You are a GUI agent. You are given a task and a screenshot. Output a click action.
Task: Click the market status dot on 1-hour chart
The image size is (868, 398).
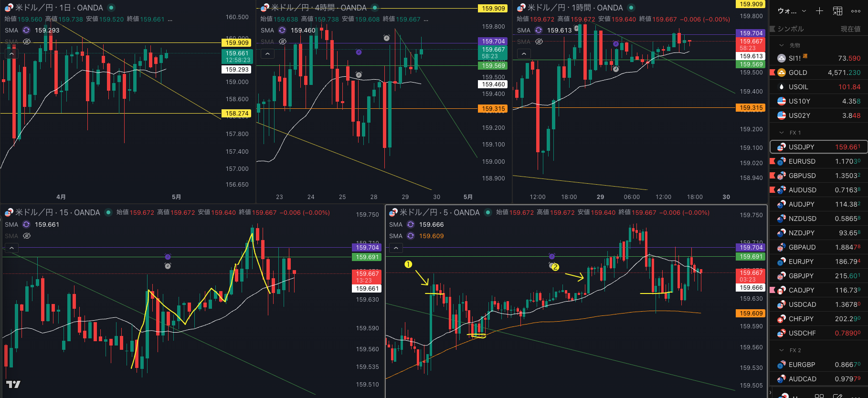[631, 8]
